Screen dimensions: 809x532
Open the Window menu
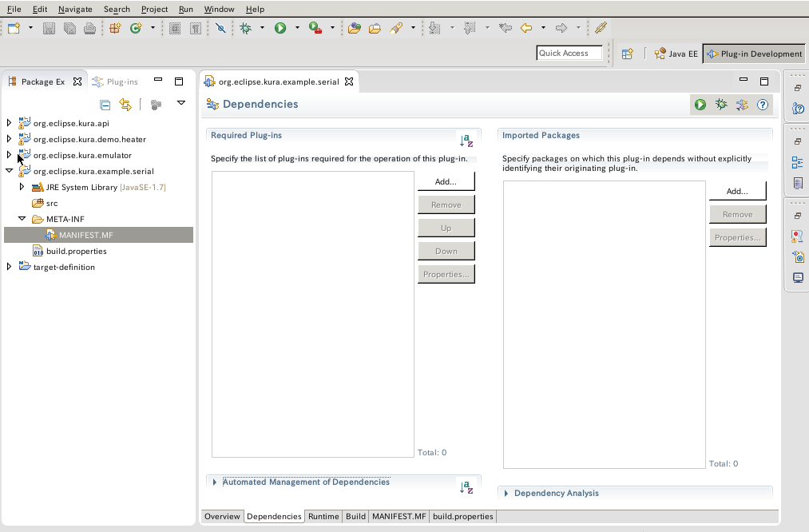coord(219,9)
